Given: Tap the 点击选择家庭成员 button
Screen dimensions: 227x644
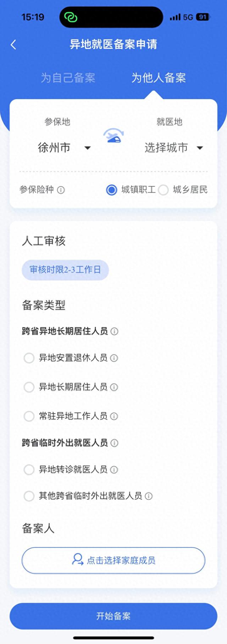Looking at the screenshot, I should tap(113, 560).
